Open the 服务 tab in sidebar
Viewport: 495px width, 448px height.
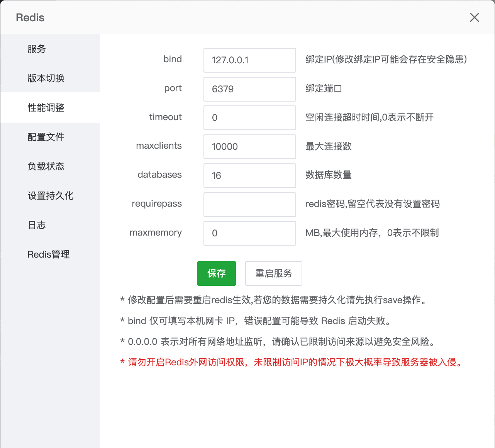50,49
